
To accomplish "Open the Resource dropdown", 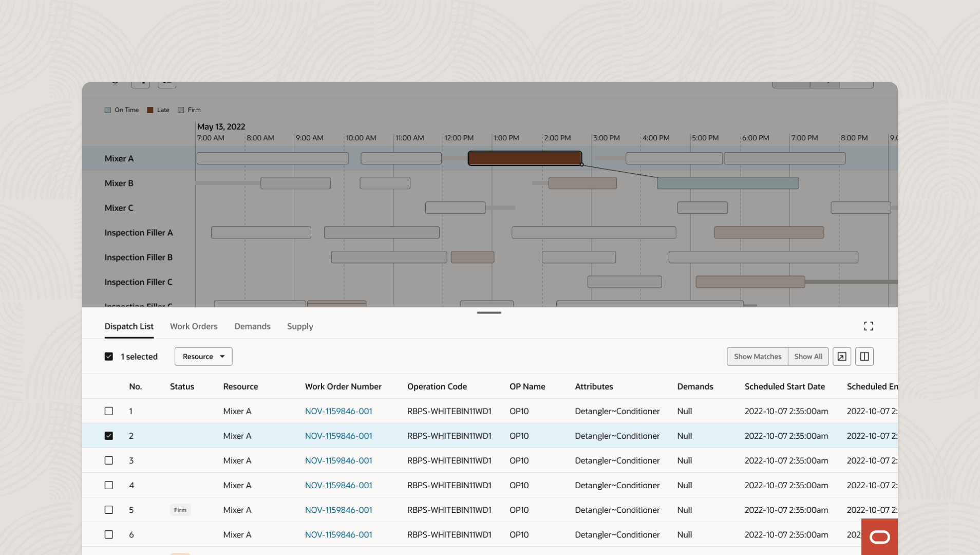I will 203,357.
